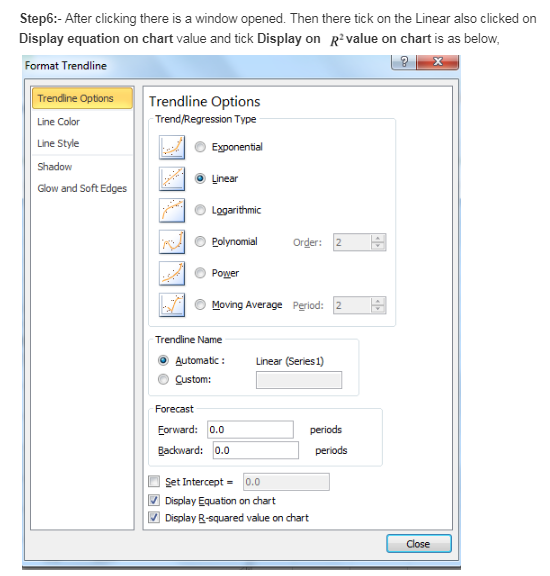Open help with the question mark button

pyautogui.click(x=404, y=61)
